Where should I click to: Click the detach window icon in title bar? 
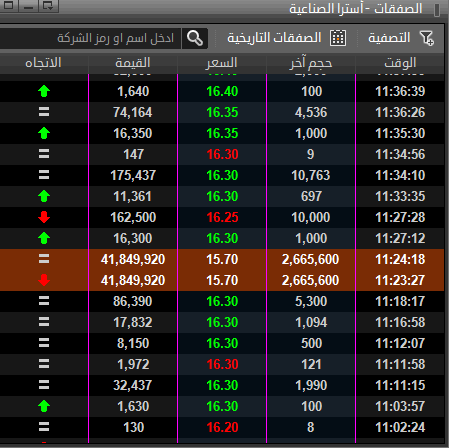48,5
